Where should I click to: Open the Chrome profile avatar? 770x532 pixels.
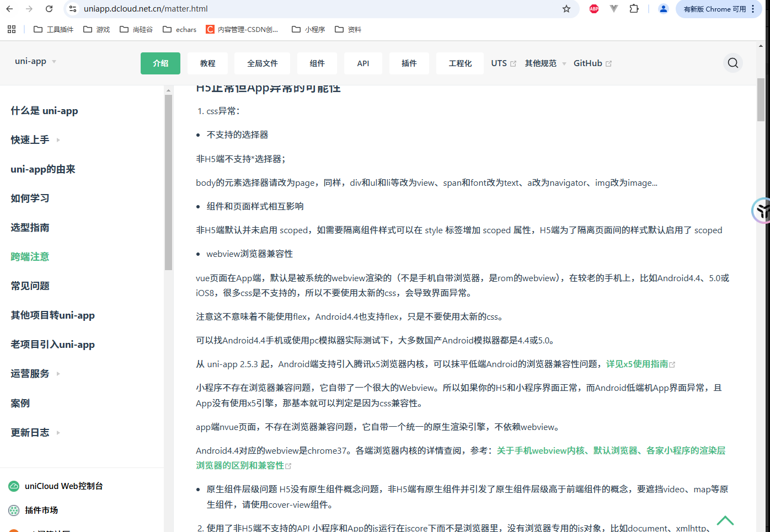coord(664,9)
